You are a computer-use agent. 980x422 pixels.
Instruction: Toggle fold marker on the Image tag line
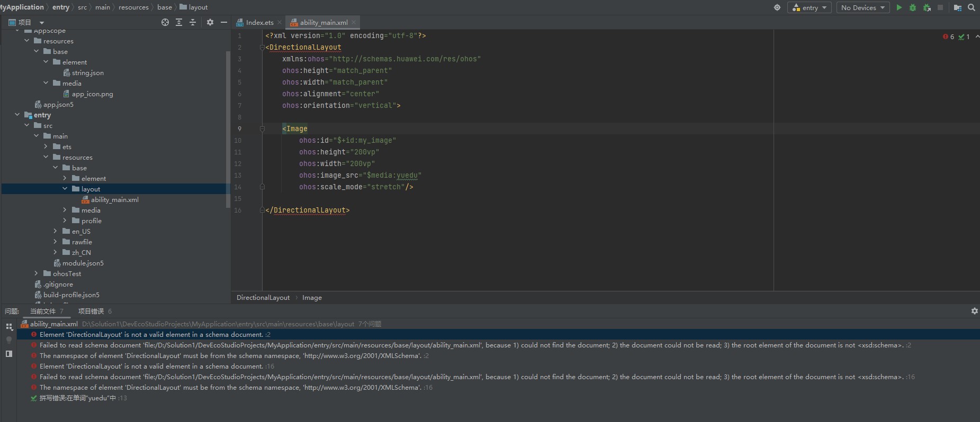(262, 129)
